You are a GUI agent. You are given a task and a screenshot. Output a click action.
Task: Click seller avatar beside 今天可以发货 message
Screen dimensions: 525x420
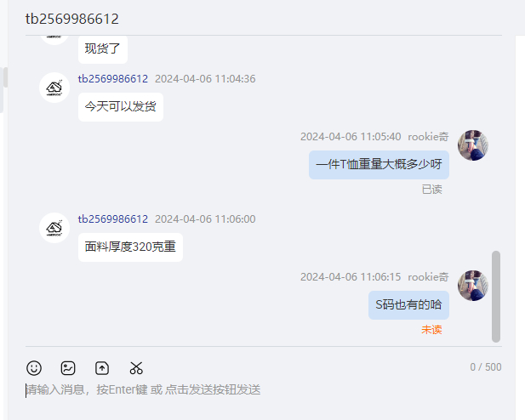click(54, 88)
